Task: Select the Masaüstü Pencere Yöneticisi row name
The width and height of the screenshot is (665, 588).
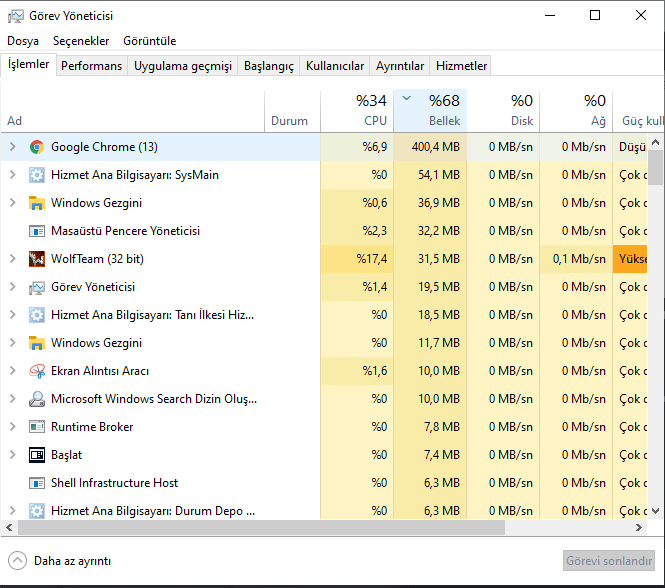Action: pyautogui.click(x=126, y=231)
